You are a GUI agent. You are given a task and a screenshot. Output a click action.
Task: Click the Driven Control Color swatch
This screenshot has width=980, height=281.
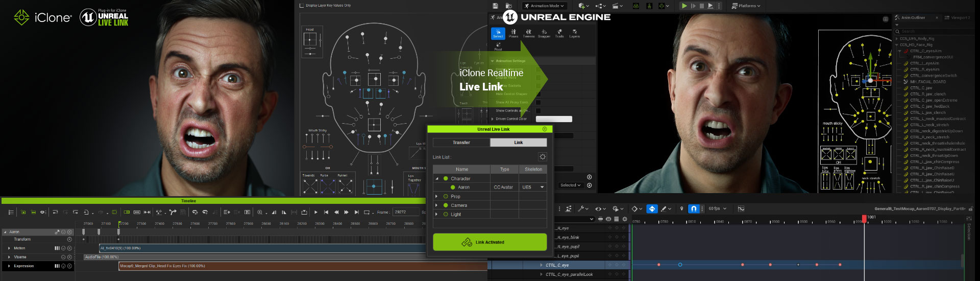click(x=554, y=119)
